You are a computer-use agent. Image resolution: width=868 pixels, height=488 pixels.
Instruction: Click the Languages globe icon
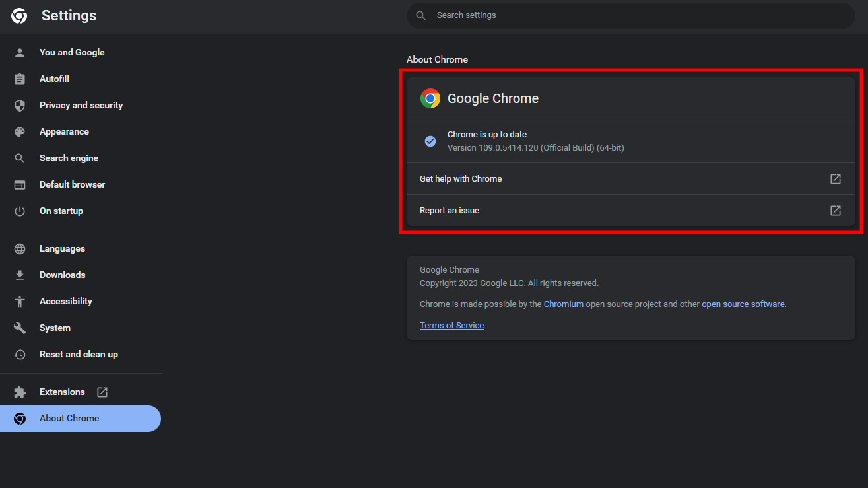(20, 249)
